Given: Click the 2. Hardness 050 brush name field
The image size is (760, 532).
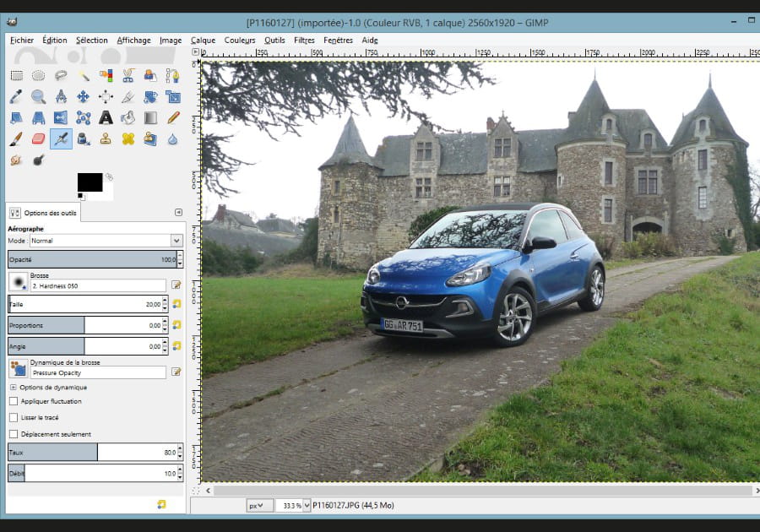Looking at the screenshot, I should (x=98, y=286).
